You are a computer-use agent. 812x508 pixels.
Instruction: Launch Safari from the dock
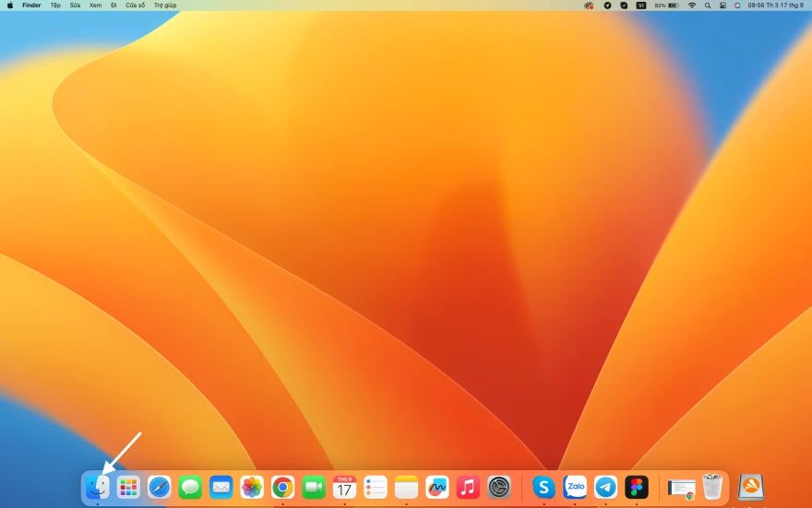(159, 488)
